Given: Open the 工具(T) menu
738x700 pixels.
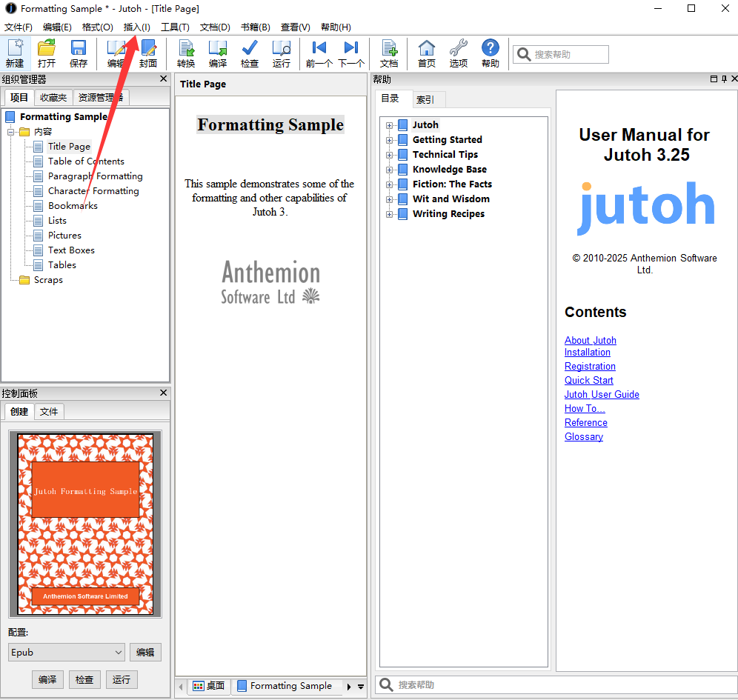Looking at the screenshot, I should 175,27.
